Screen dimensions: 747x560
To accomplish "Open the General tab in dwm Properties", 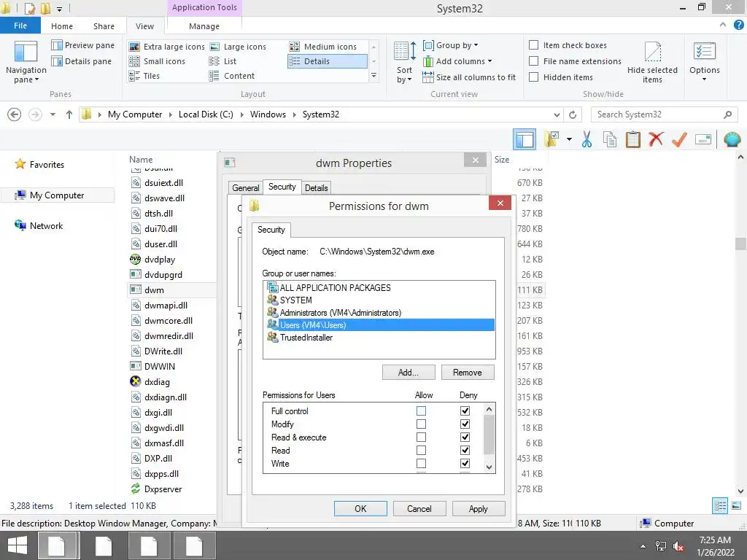I will 245,188.
